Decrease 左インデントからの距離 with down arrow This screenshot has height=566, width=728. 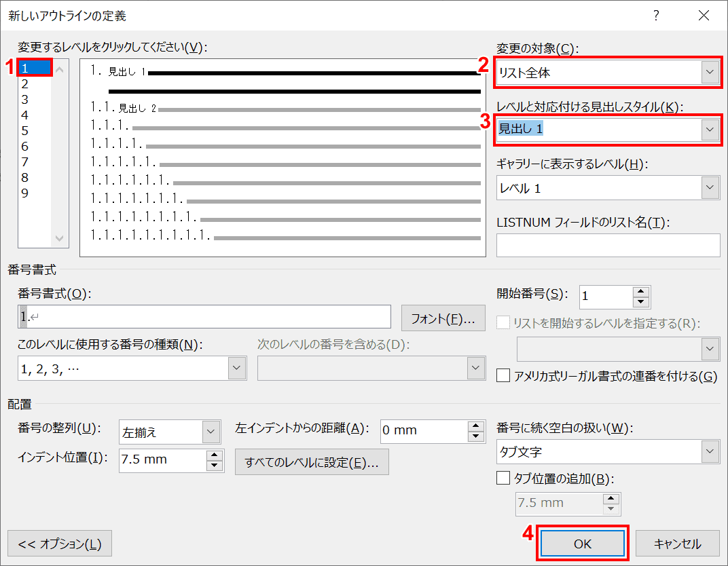tap(476, 436)
